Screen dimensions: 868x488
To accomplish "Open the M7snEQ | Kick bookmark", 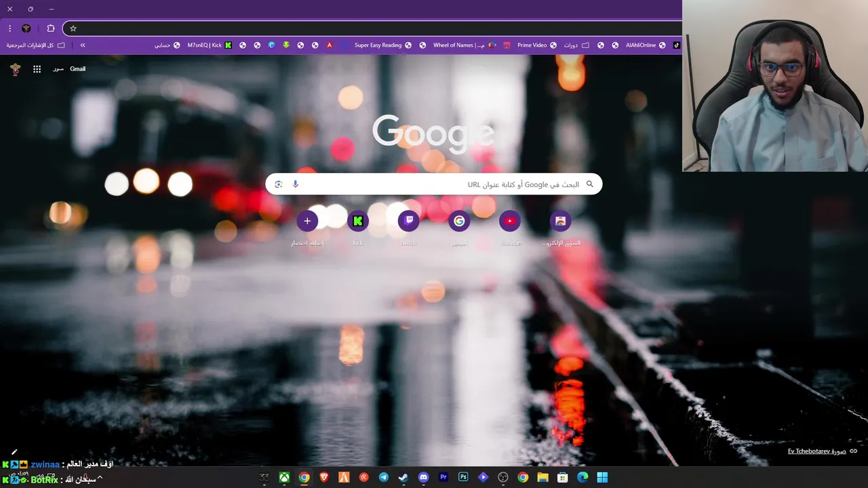I will point(210,45).
